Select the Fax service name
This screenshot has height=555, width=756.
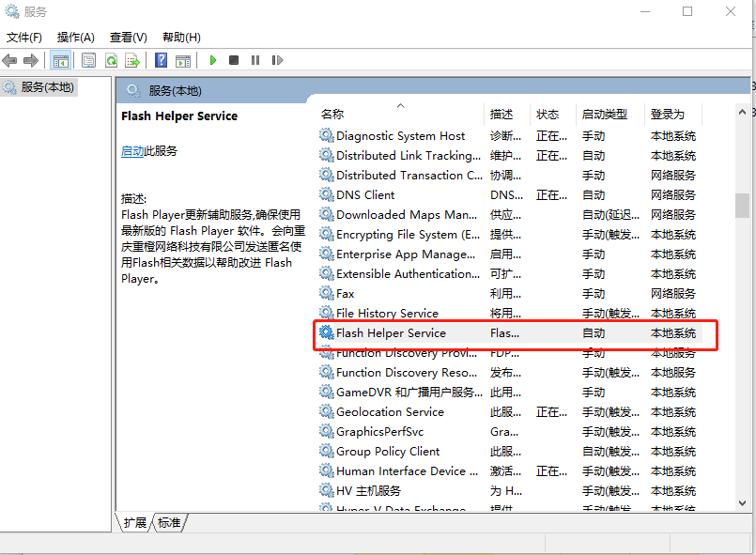click(346, 294)
